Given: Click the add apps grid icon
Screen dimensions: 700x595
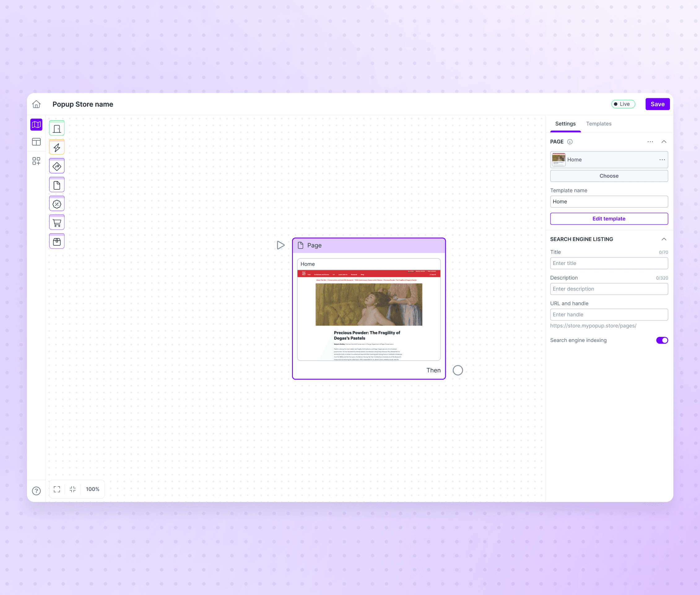Looking at the screenshot, I should (37, 161).
